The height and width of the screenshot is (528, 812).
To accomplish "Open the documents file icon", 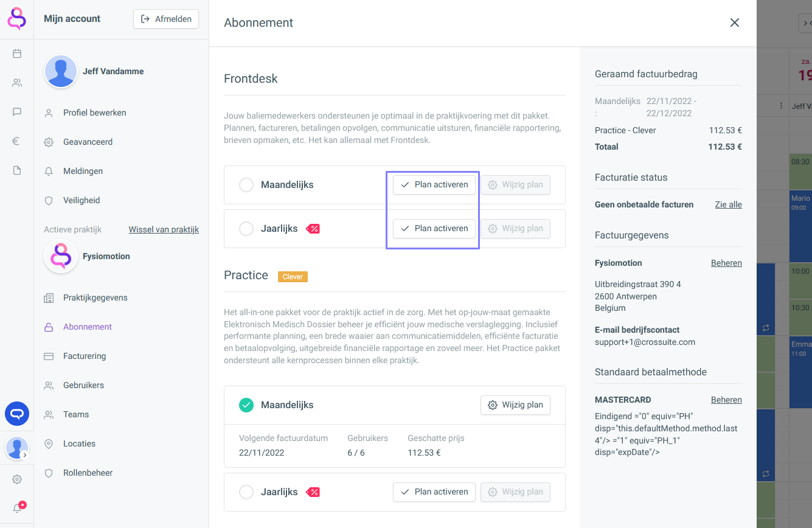I will (17, 170).
